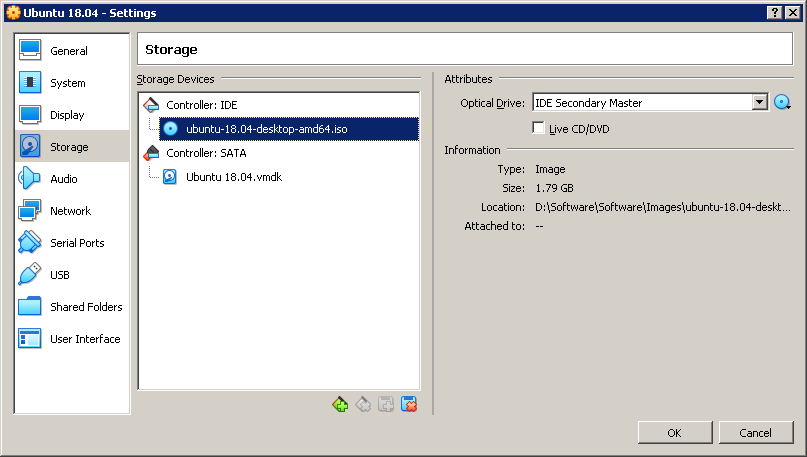Viewport: 807px width, 457px height.
Task: Click the add new storage controller icon
Action: point(340,405)
